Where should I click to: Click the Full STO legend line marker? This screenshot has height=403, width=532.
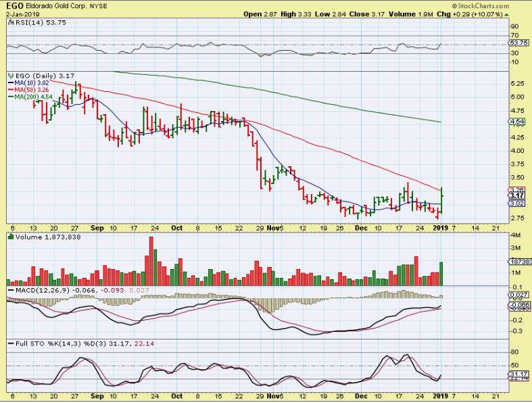[x=11, y=344]
